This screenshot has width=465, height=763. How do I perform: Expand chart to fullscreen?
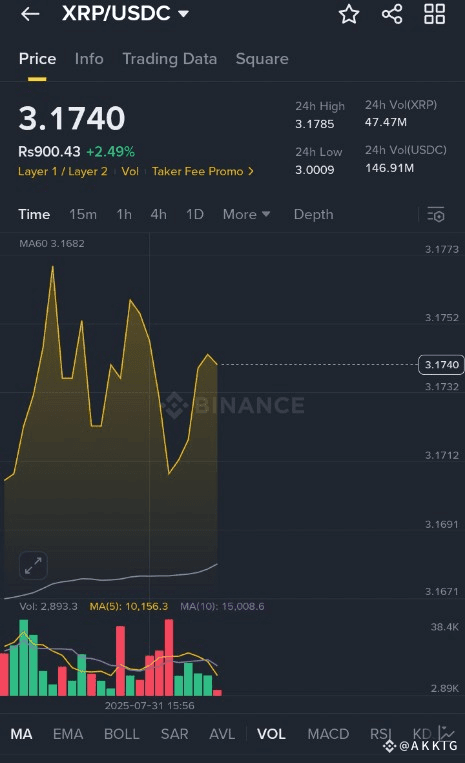click(33, 565)
